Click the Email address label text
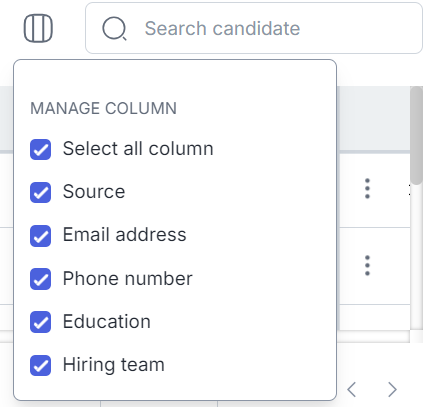This screenshot has width=427, height=407. click(x=124, y=235)
